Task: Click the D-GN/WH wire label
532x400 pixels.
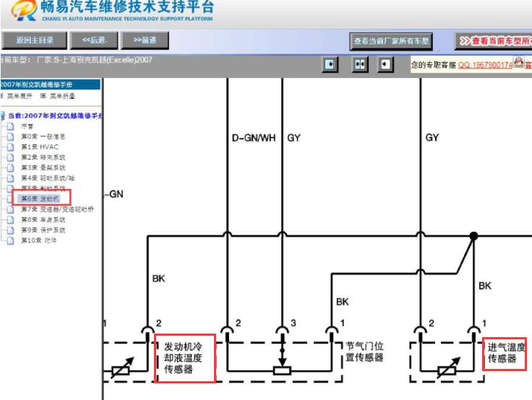Action: [x=254, y=138]
